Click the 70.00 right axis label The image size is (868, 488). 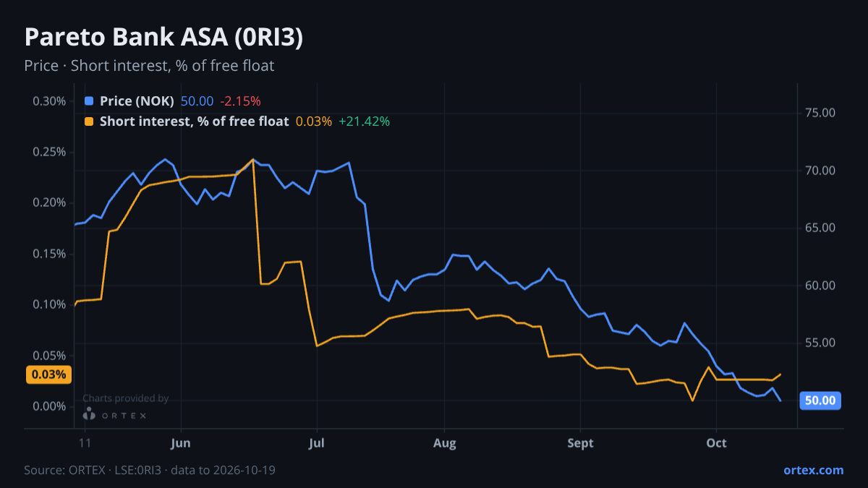click(x=820, y=171)
